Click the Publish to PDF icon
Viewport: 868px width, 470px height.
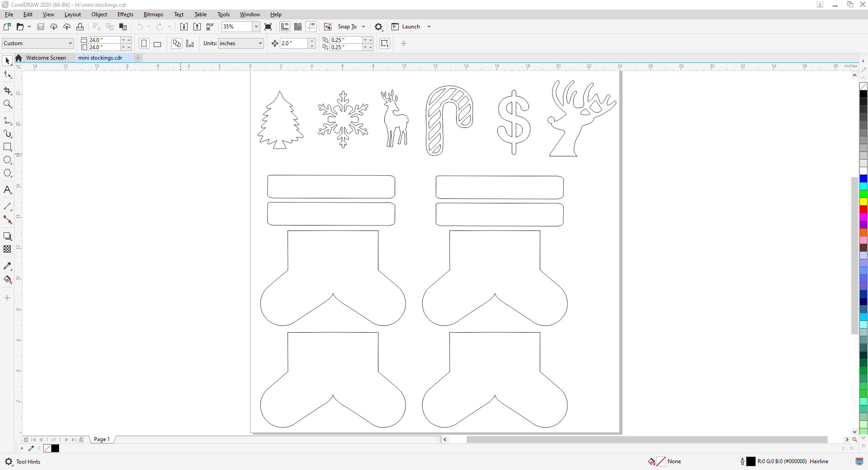pos(210,27)
